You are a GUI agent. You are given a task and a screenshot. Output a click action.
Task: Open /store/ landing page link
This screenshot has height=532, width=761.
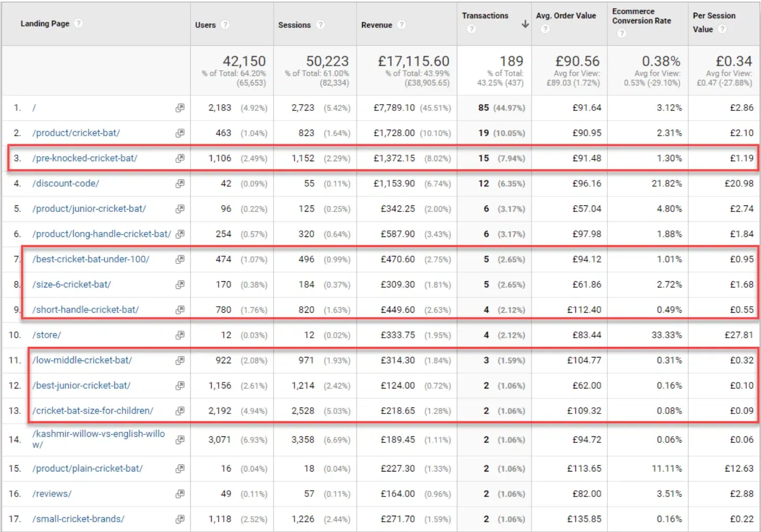47,335
